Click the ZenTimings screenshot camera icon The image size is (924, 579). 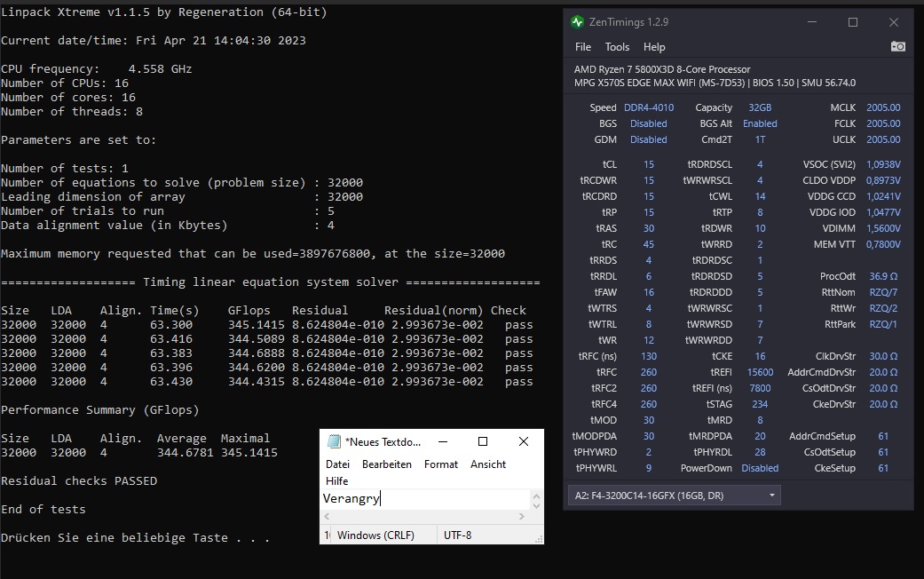(897, 46)
